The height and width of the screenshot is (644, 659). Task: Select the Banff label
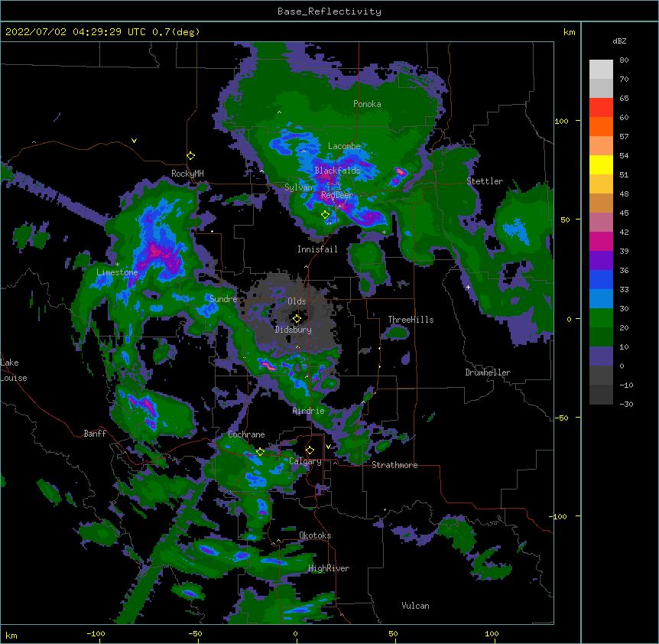tap(95, 434)
